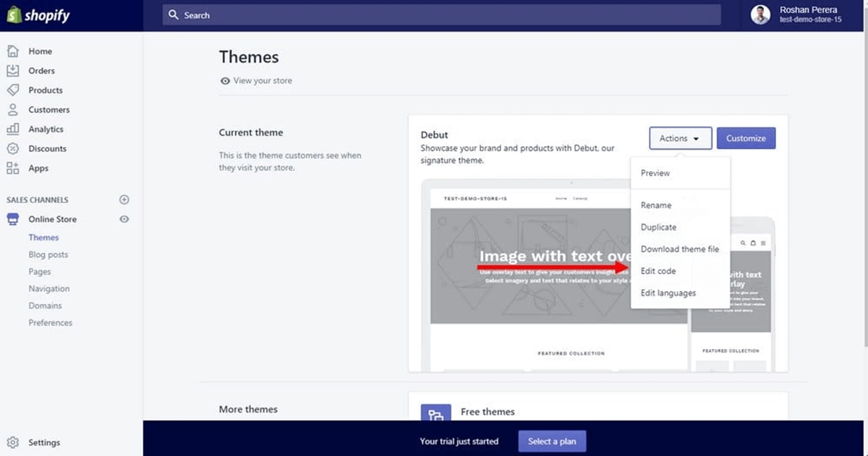868x456 pixels.
Task: View the Analytics section
Action: click(x=46, y=129)
